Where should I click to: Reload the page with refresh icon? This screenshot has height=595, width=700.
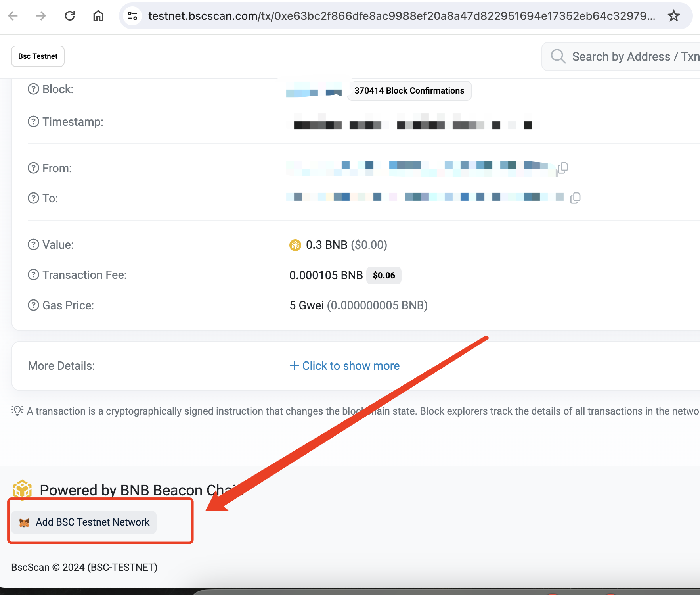coord(70,16)
